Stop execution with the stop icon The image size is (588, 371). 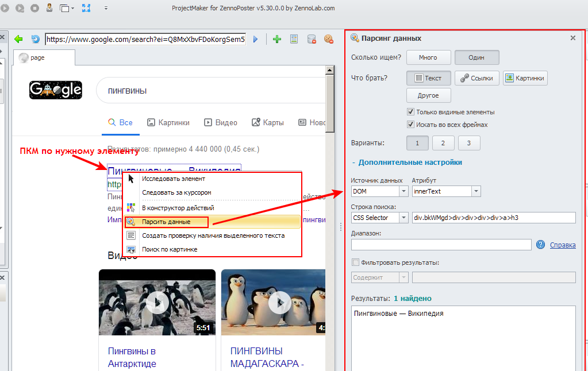[x=34, y=8]
